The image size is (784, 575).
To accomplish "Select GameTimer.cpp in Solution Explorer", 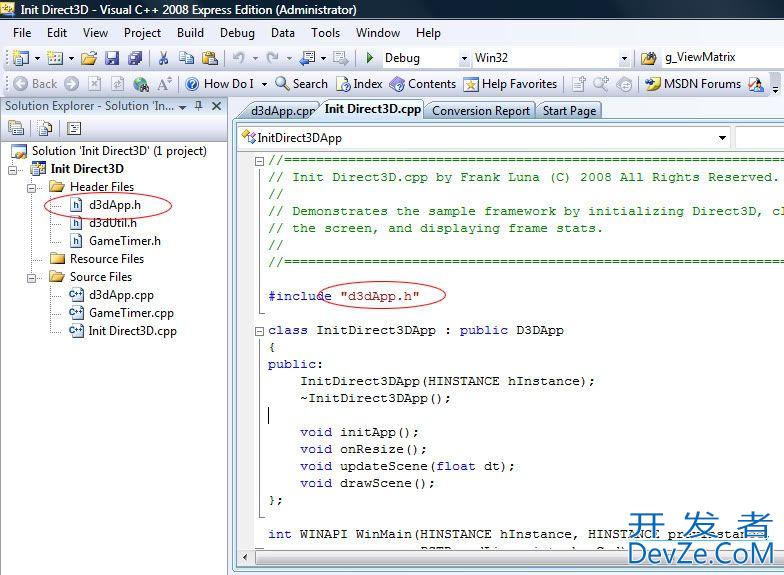I will coord(131,313).
